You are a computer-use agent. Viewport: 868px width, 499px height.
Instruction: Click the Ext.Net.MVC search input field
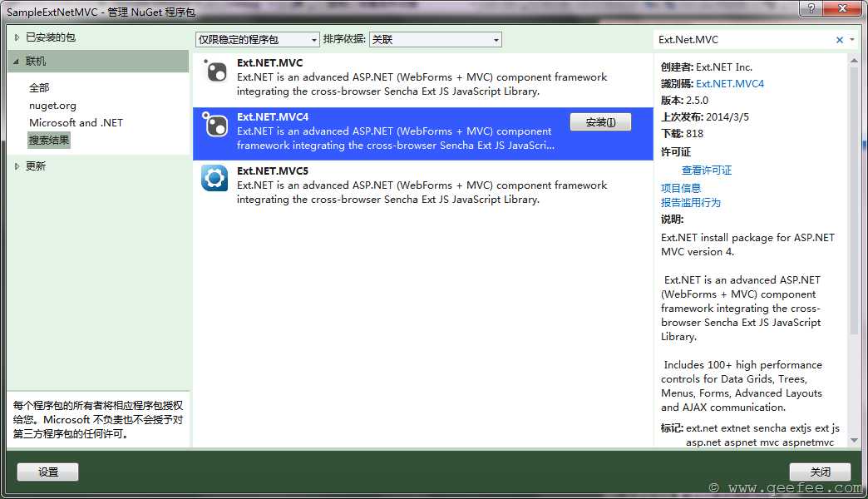(x=745, y=39)
